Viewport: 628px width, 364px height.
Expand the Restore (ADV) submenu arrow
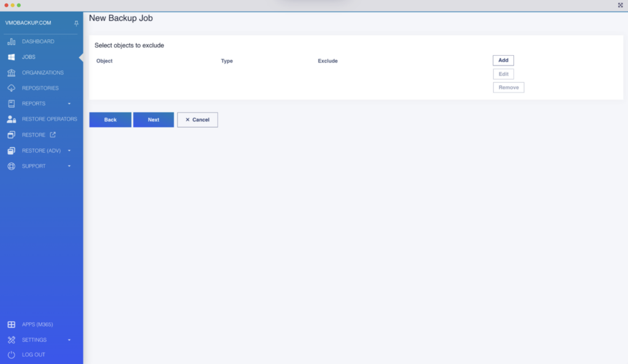[x=69, y=151]
